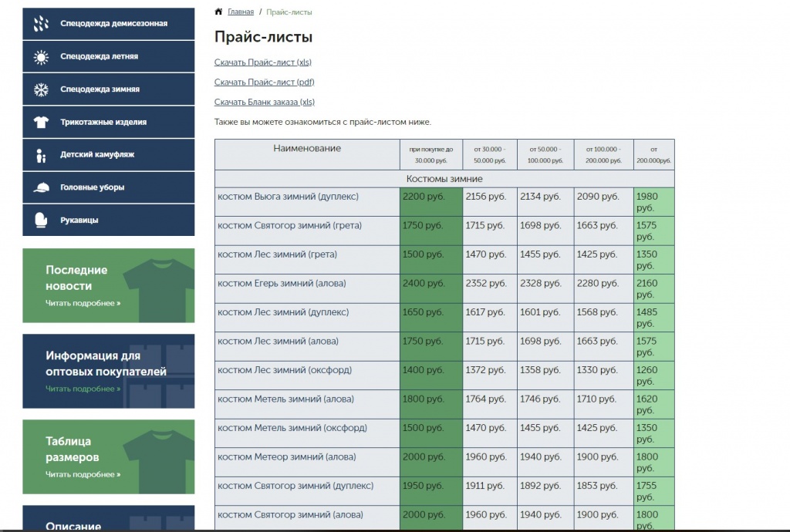This screenshot has height=532, width=790.
Task: Open the Последние новости banner
Action: click(x=108, y=285)
